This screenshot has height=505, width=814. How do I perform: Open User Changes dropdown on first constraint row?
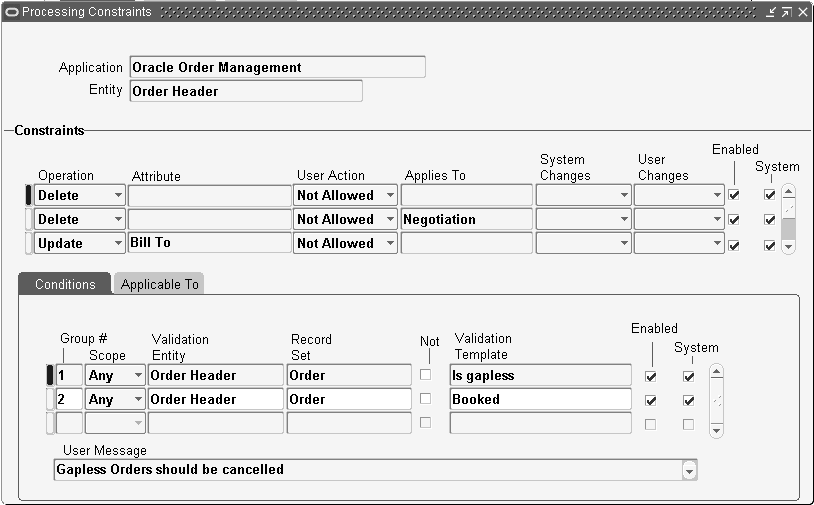click(717, 195)
